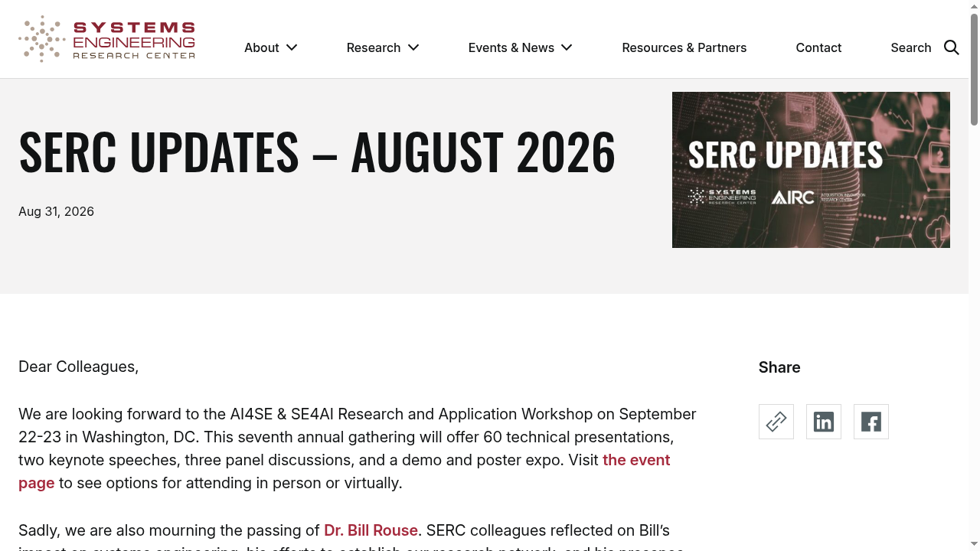Expand the About menu chevron
The width and height of the screenshot is (980, 551).
292,47
